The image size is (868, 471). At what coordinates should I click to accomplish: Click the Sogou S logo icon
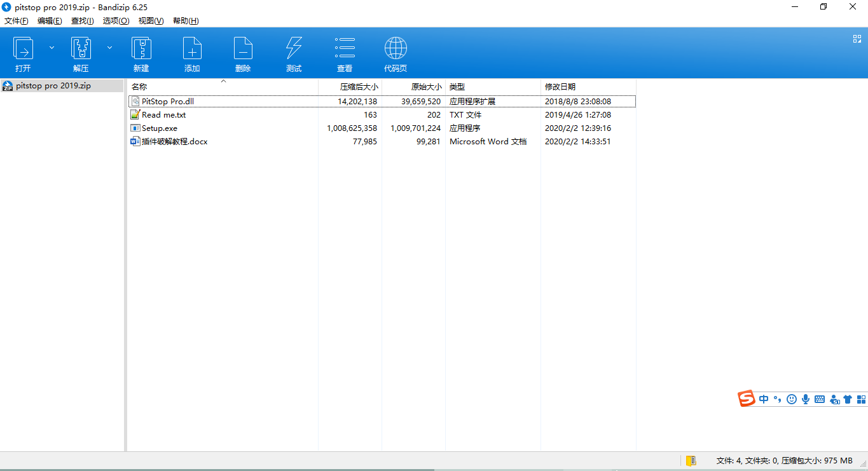pos(746,399)
